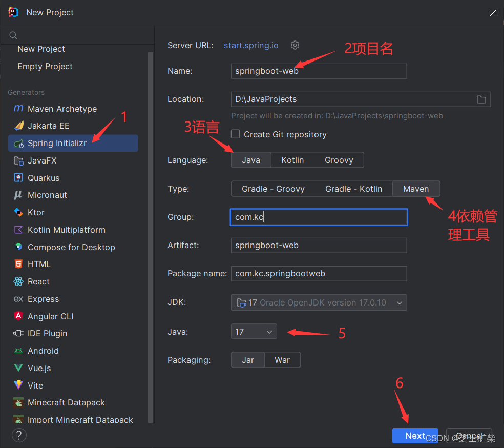Click the Compose for Desktop icon

click(18, 247)
